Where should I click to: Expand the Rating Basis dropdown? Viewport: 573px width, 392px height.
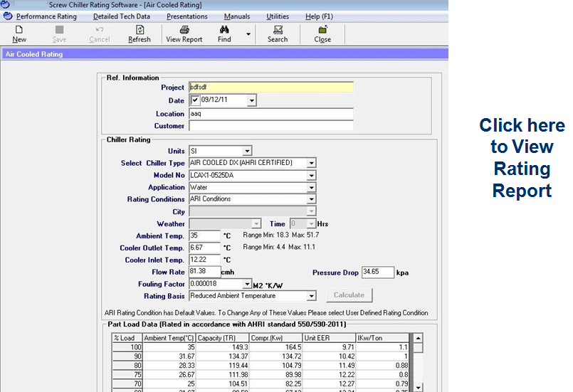311,296
